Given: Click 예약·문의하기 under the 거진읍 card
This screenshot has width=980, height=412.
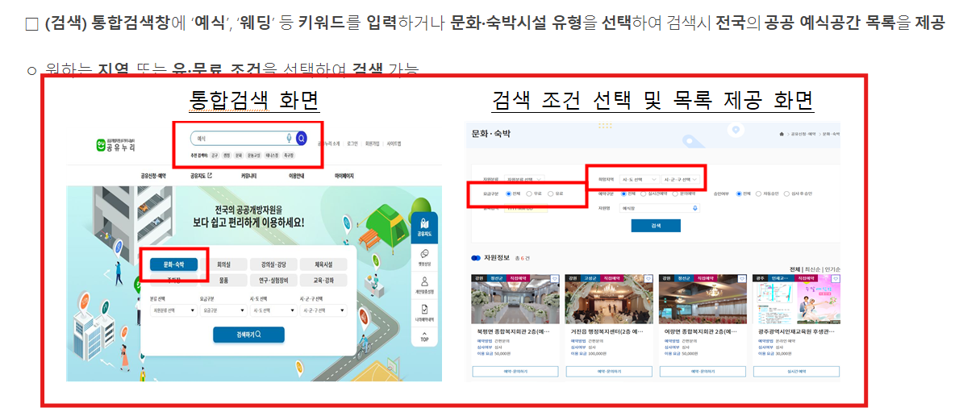Looking at the screenshot, I should pyautogui.click(x=609, y=372).
